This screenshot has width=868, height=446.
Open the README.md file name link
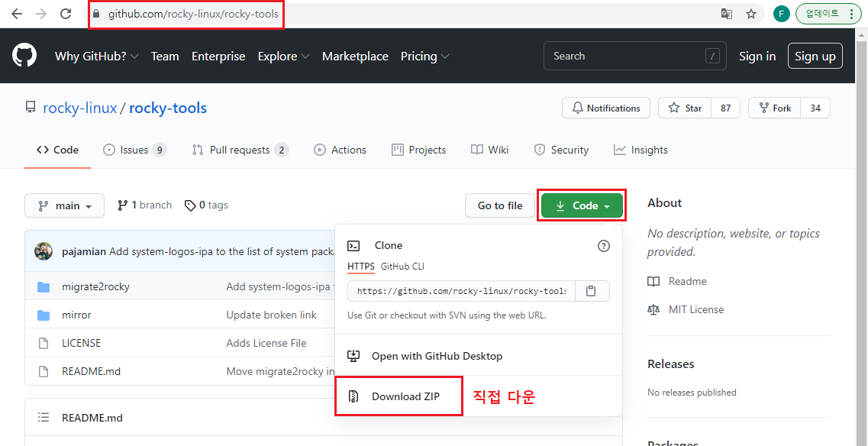[92, 371]
